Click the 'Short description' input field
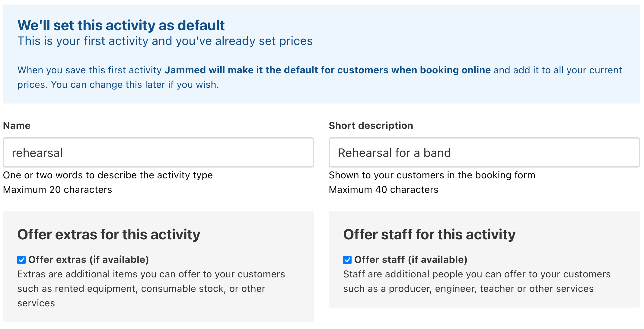The image size is (644, 329). pos(485,152)
